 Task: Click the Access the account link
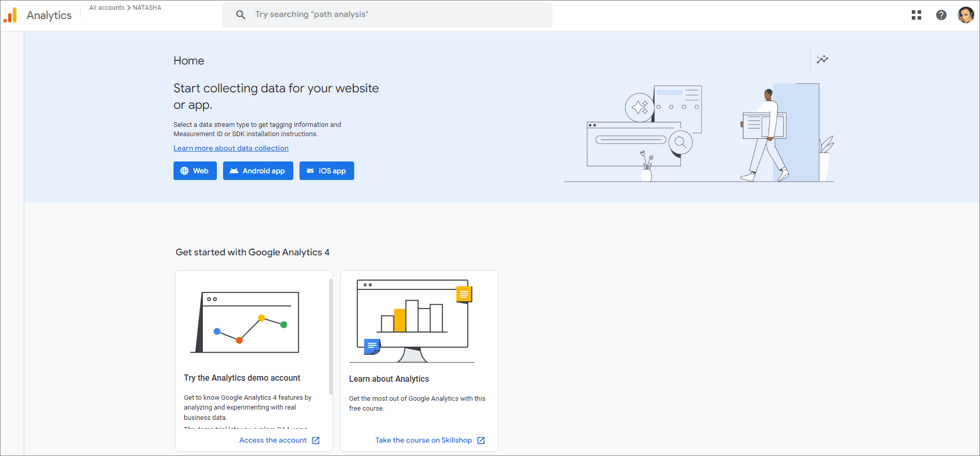273,441
